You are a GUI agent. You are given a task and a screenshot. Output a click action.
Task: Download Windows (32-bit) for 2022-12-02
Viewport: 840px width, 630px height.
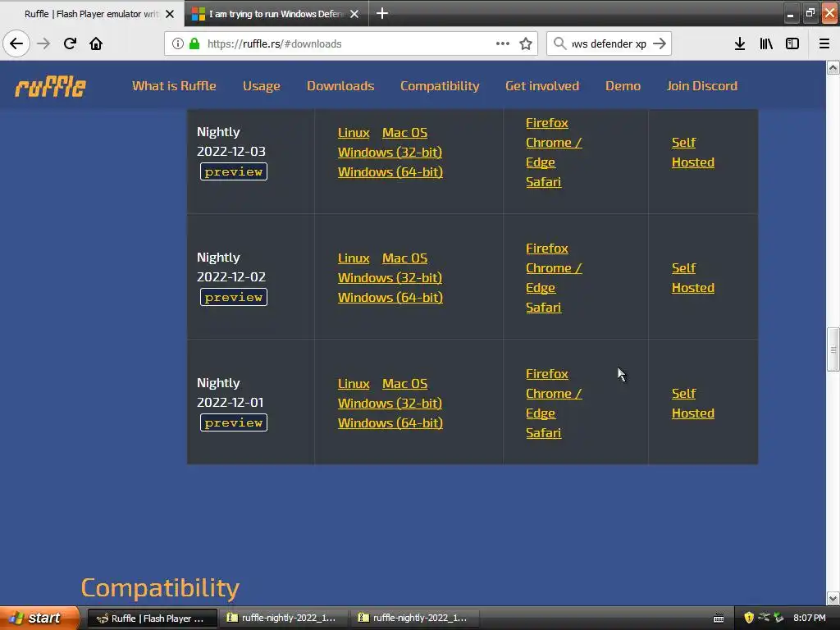tap(390, 277)
